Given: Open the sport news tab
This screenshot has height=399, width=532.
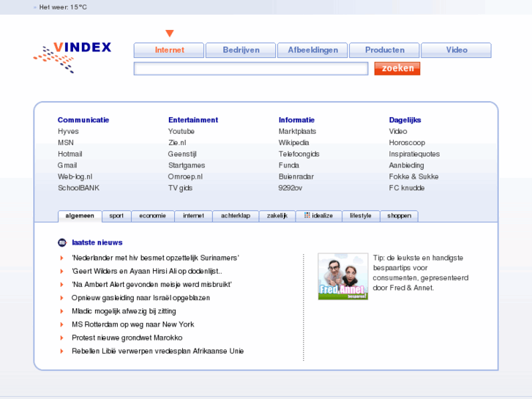Looking at the screenshot, I should coord(116,216).
